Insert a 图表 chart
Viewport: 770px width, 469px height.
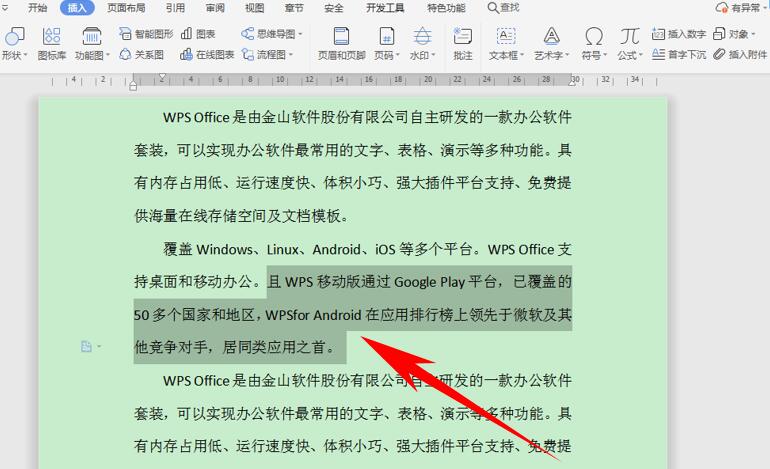198,34
